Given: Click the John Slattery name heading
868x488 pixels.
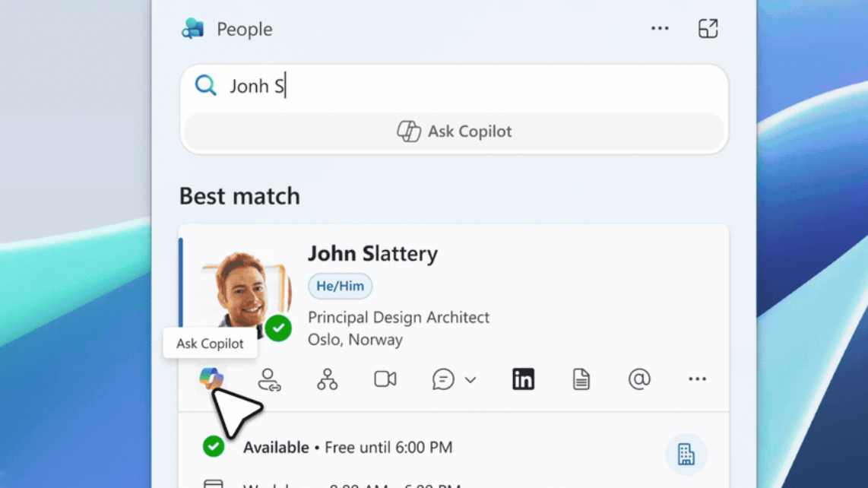Looking at the screenshot, I should click(372, 254).
